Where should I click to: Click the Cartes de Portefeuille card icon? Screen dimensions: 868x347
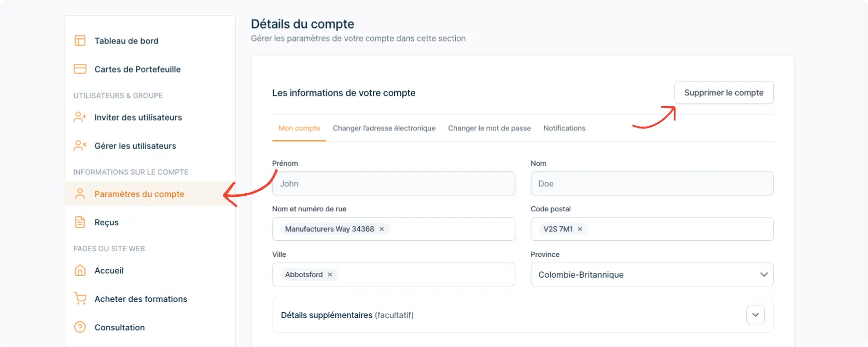[80, 69]
